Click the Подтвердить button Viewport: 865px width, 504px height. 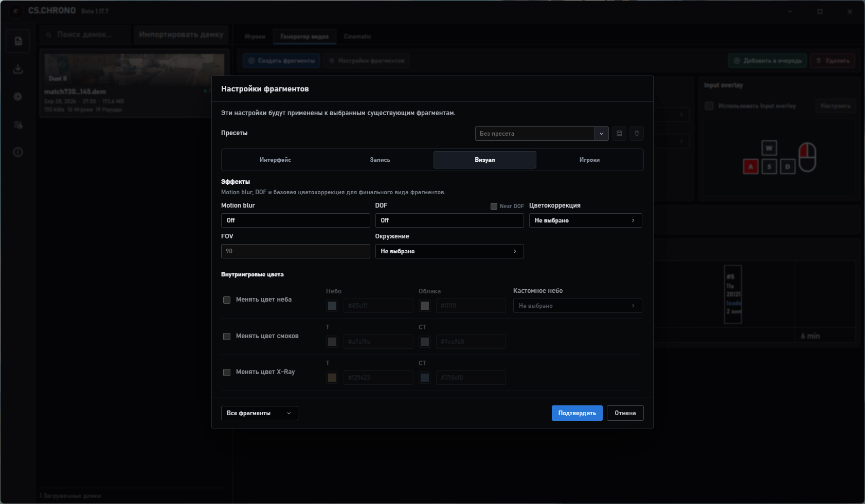tap(577, 413)
